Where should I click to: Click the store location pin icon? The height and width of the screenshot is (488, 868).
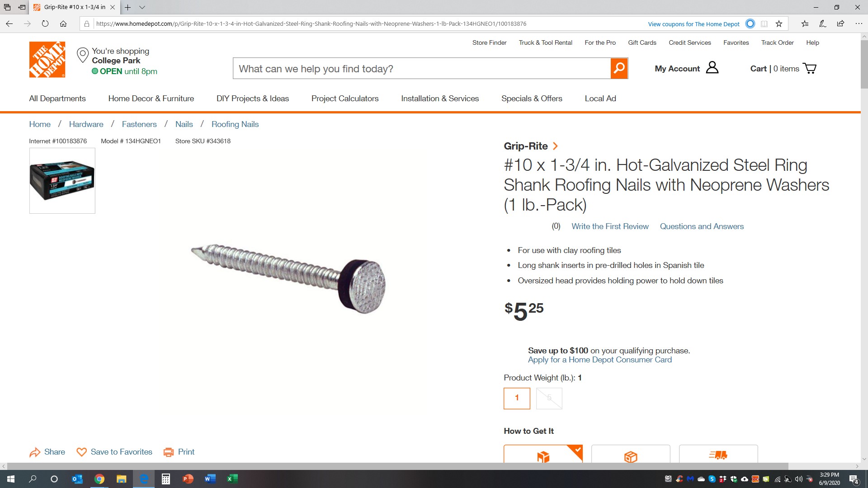[x=82, y=55]
